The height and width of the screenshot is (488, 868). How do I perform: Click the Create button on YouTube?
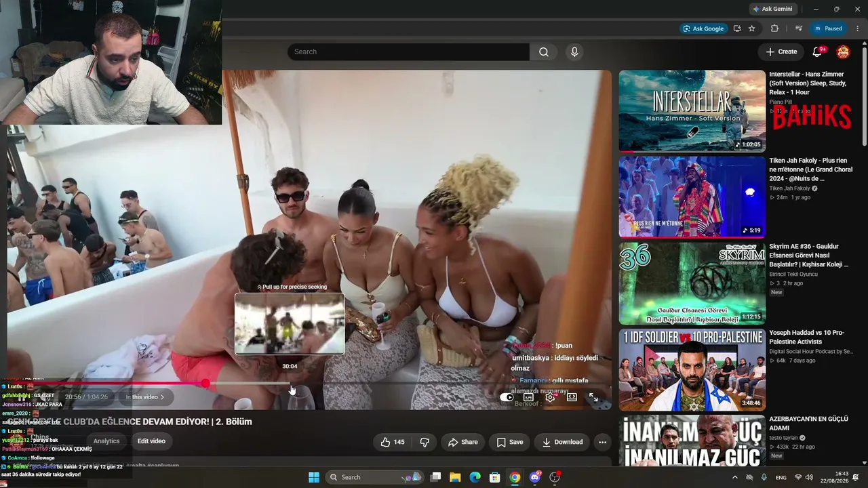click(x=781, y=52)
